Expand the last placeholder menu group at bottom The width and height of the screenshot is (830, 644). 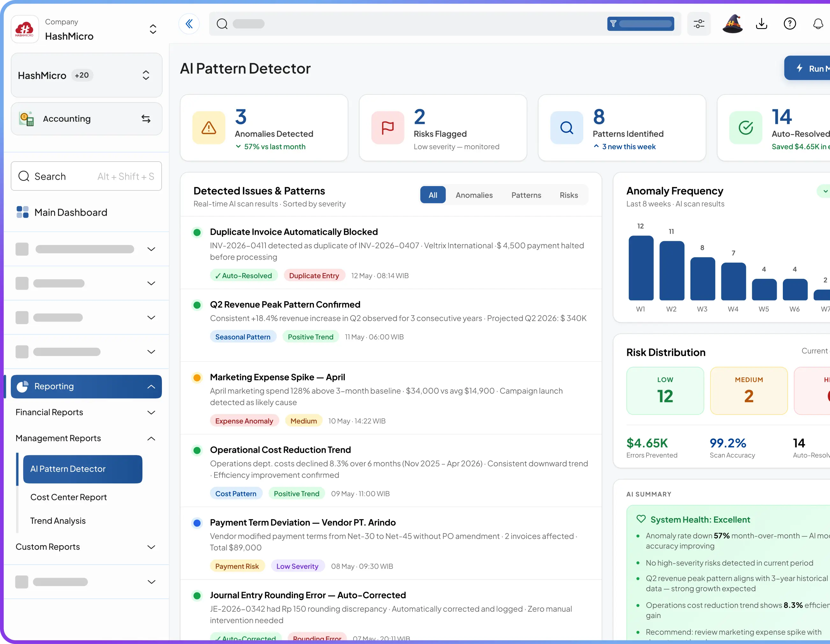(x=151, y=582)
